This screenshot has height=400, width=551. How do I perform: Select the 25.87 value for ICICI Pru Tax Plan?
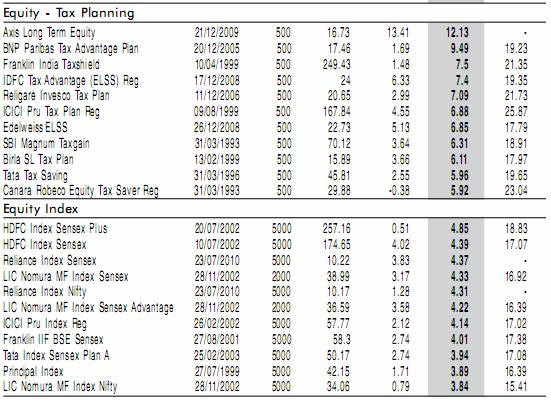pyautogui.click(x=516, y=112)
